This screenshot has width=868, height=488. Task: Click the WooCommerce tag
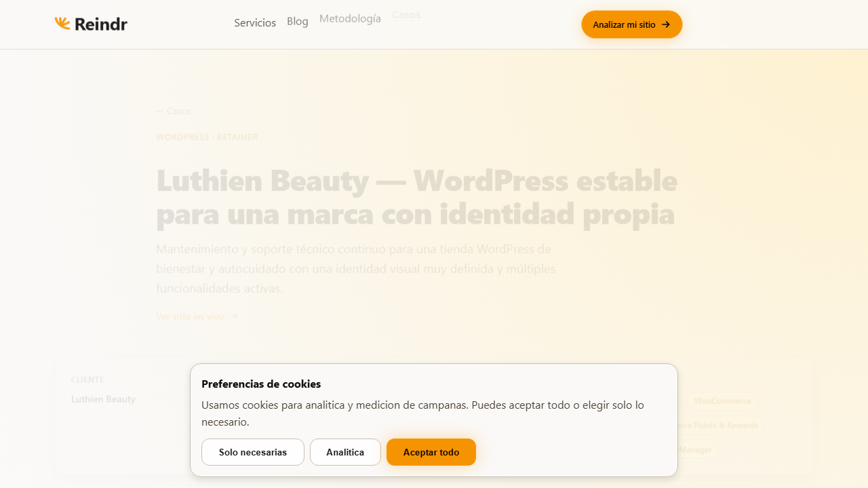pos(722,401)
